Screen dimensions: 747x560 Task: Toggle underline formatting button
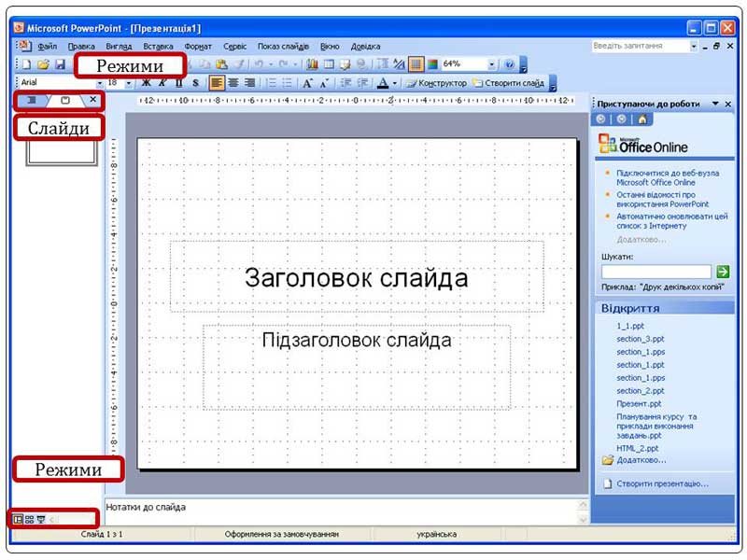coord(179,83)
